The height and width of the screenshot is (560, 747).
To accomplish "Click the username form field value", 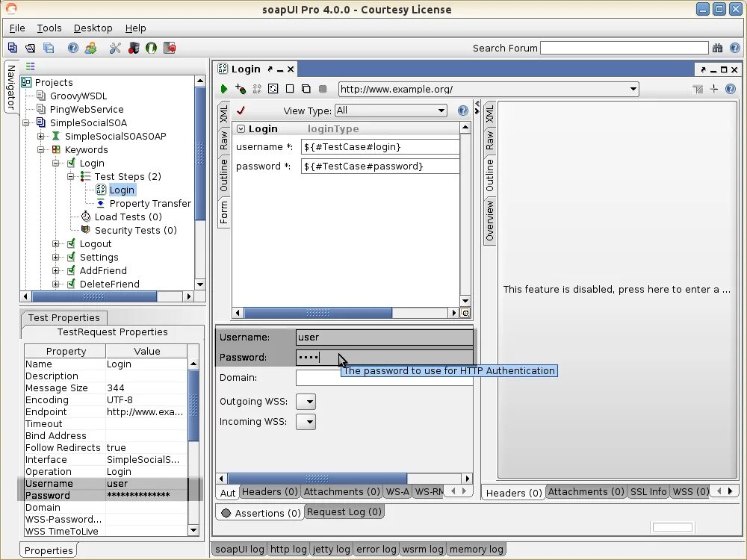I will tap(381, 146).
